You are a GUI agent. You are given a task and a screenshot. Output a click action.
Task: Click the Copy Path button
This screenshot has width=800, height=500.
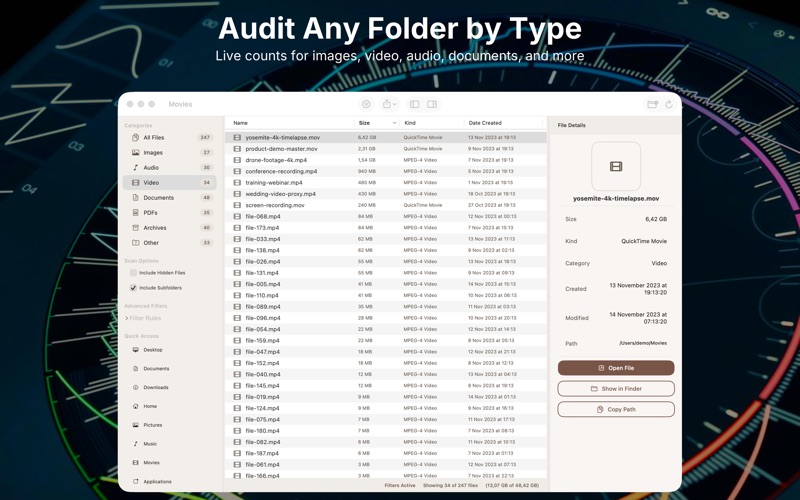(616, 409)
